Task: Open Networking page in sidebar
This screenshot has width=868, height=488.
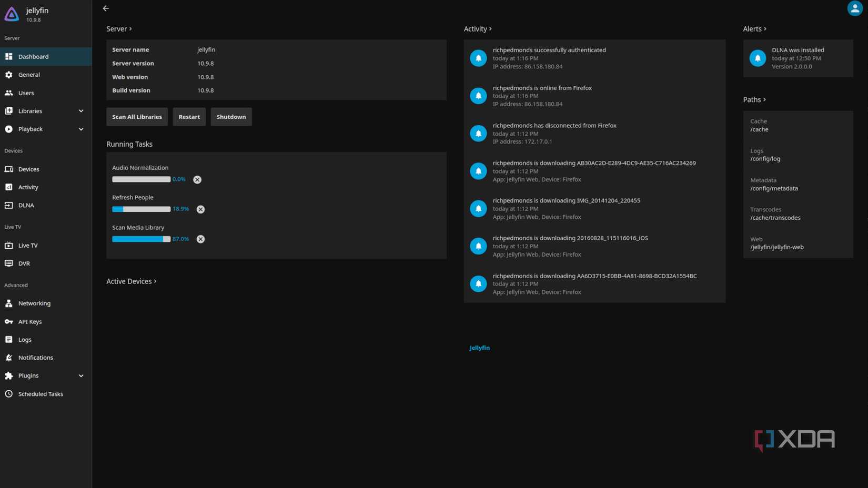Action: [46, 303]
